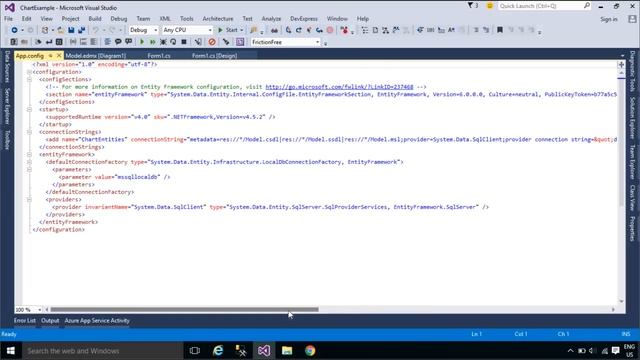The image size is (640, 360).
Task: Click the Task View taskbar icon
Action: click(195, 351)
